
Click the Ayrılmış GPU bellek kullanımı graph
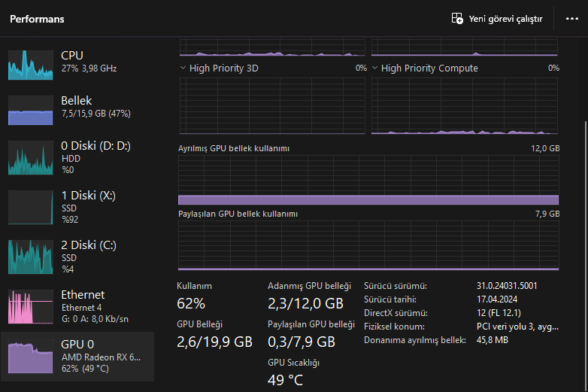click(368, 180)
